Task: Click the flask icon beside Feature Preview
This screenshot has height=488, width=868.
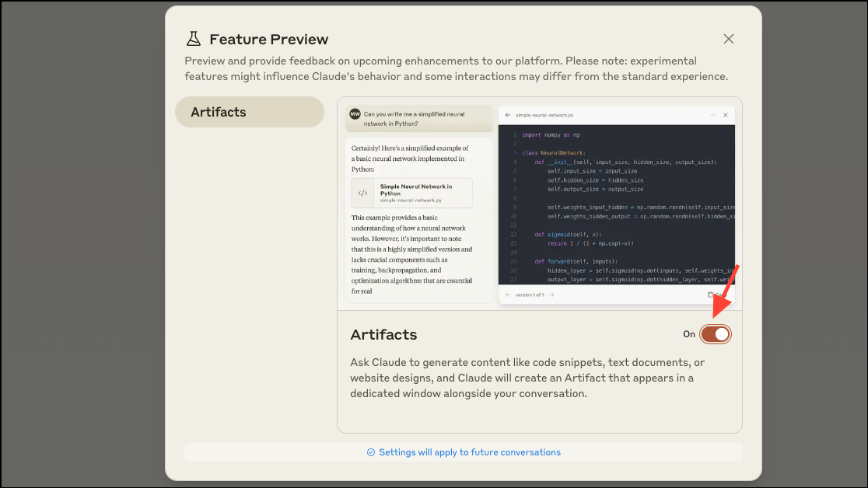Action: click(x=193, y=39)
